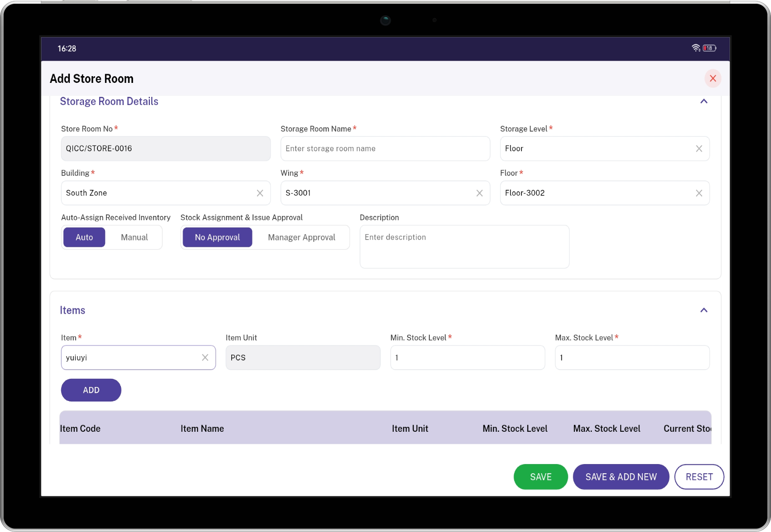Clear the S-3001 wing selection
Viewport: 771px width, 532px height.
coord(479,193)
